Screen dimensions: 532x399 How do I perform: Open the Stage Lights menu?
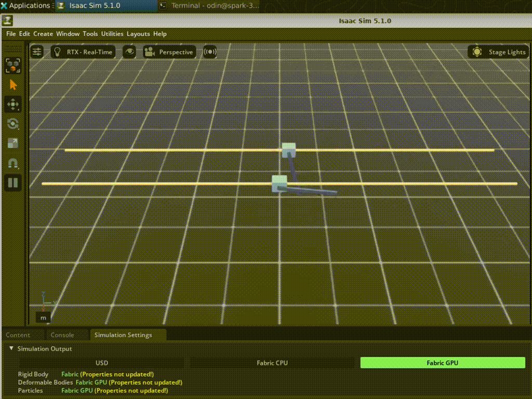coord(500,52)
